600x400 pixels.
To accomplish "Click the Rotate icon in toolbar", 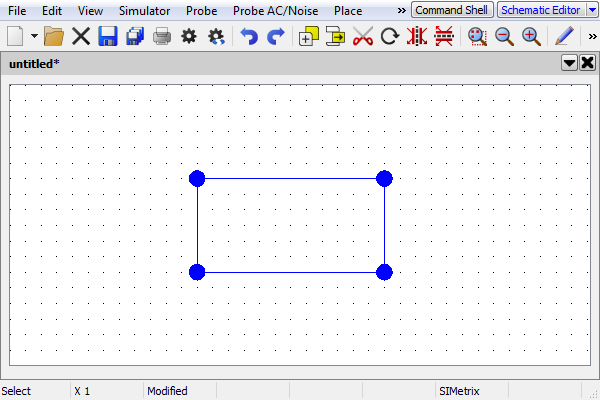I will [x=390, y=37].
